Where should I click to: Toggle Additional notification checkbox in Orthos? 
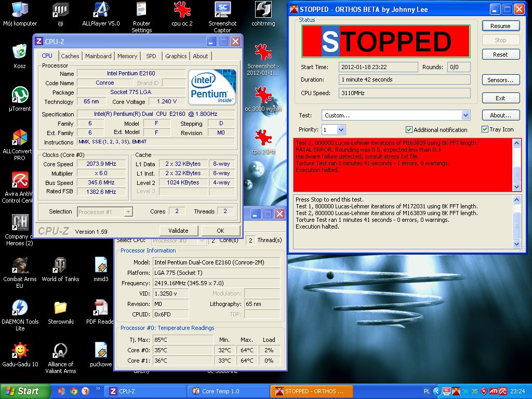tap(409, 129)
